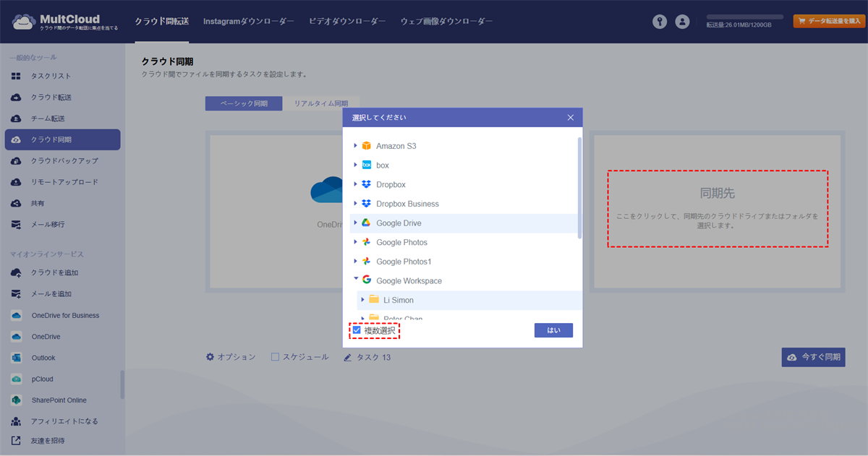Click the タスク 13 name text

click(x=373, y=357)
